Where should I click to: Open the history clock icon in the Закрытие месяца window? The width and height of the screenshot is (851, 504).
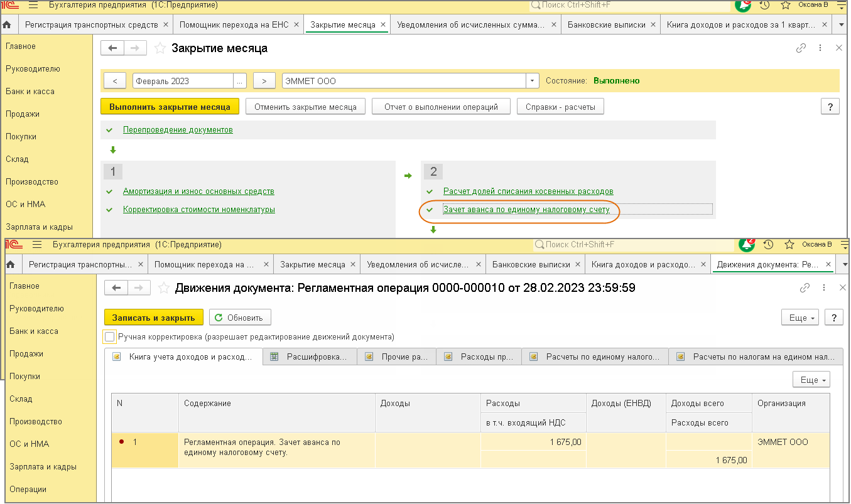pos(764,5)
